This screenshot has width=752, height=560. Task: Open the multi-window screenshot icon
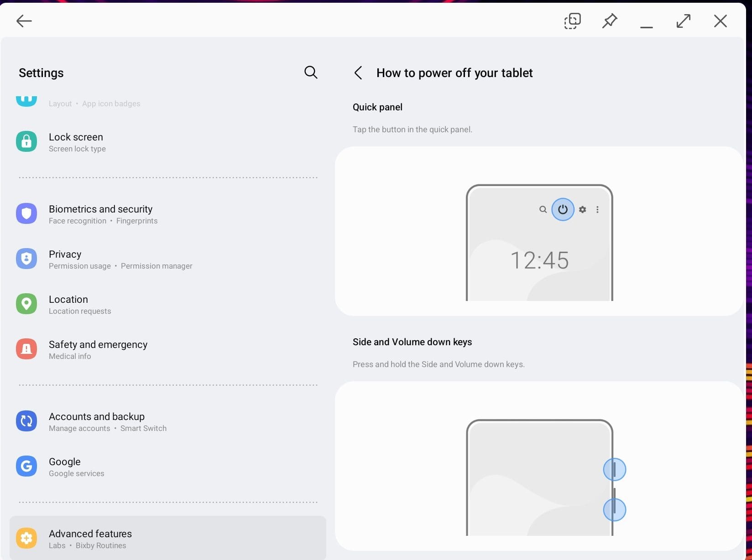pos(572,21)
